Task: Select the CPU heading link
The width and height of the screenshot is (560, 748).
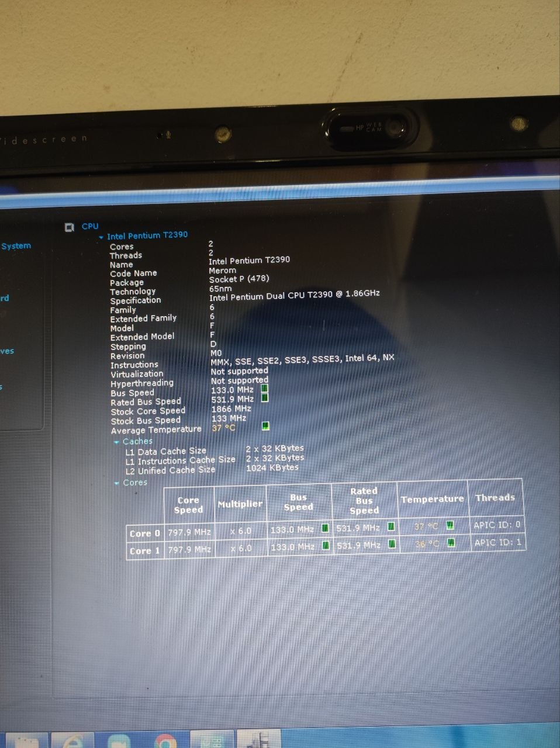Action: coord(90,226)
